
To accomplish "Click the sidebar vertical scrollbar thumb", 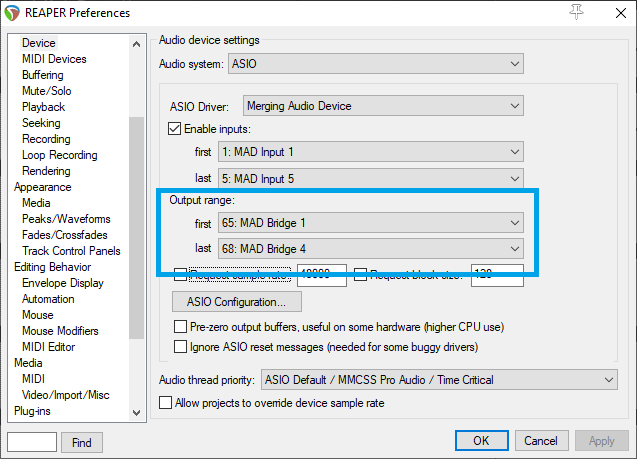I will (x=136, y=227).
